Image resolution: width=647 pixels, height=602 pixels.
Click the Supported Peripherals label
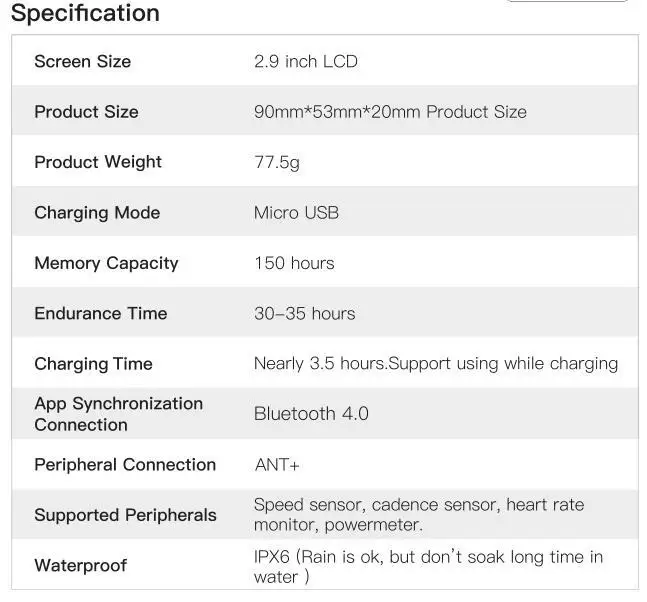point(125,515)
